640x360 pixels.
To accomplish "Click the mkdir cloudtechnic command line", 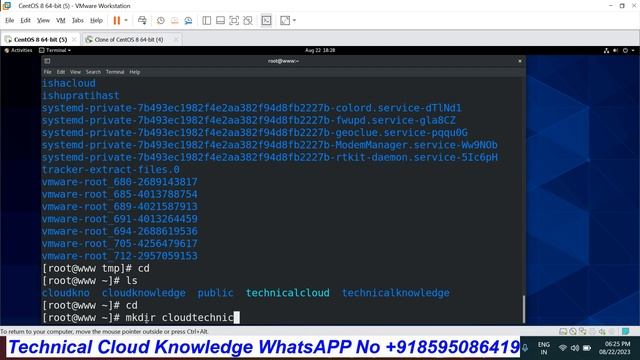I will (141, 317).
